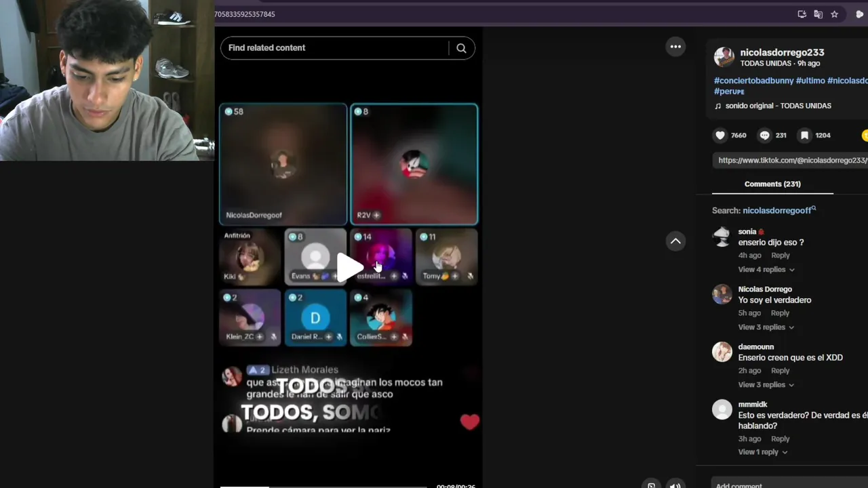Click the saved count 1204

click(823, 136)
